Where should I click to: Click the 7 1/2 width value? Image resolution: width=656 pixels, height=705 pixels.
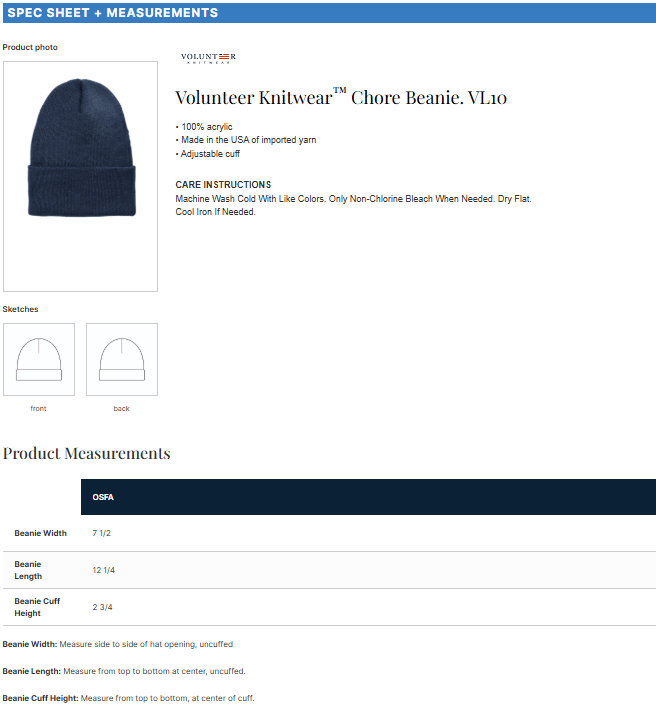(x=102, y=533)
